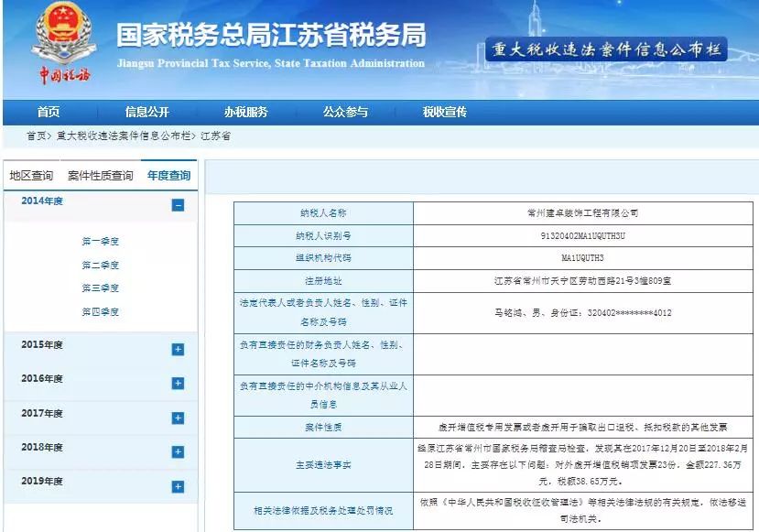759x532 pixels.
Task: Open the 信息公开 navigation menu
Action: (147, 113)
